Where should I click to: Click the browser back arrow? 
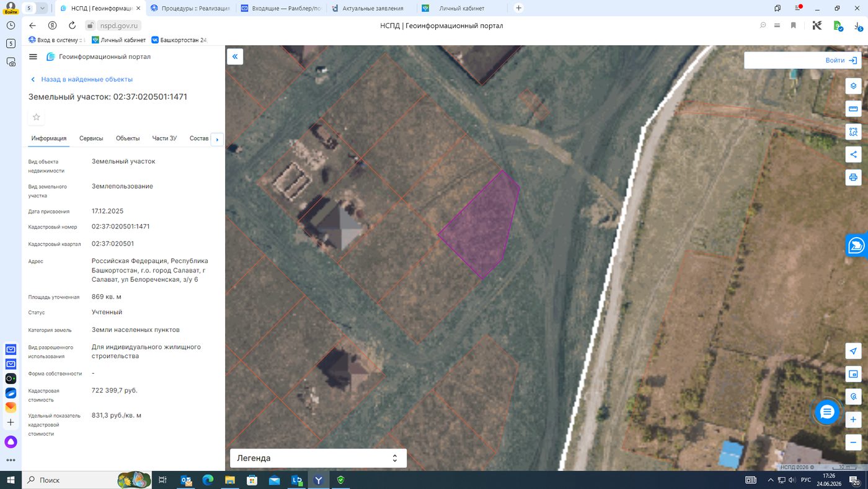33,25
